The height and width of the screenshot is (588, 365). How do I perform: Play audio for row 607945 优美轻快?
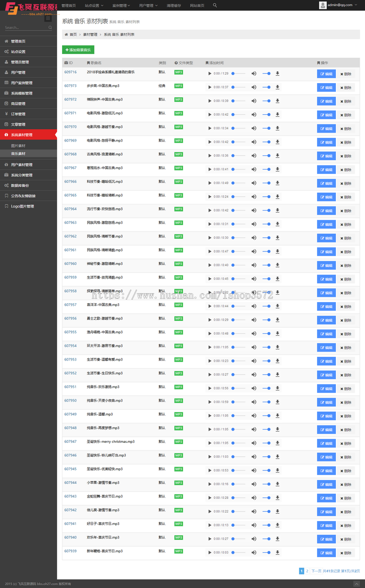210,470
